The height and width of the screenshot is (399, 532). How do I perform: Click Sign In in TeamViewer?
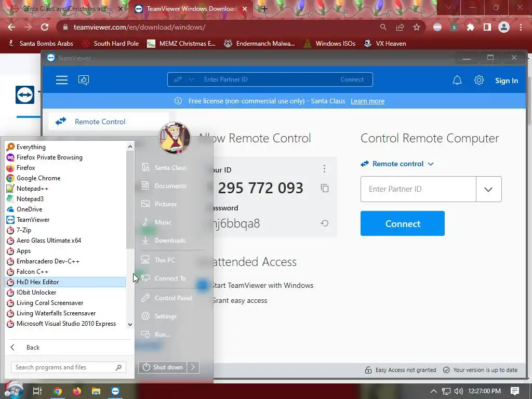506,81
